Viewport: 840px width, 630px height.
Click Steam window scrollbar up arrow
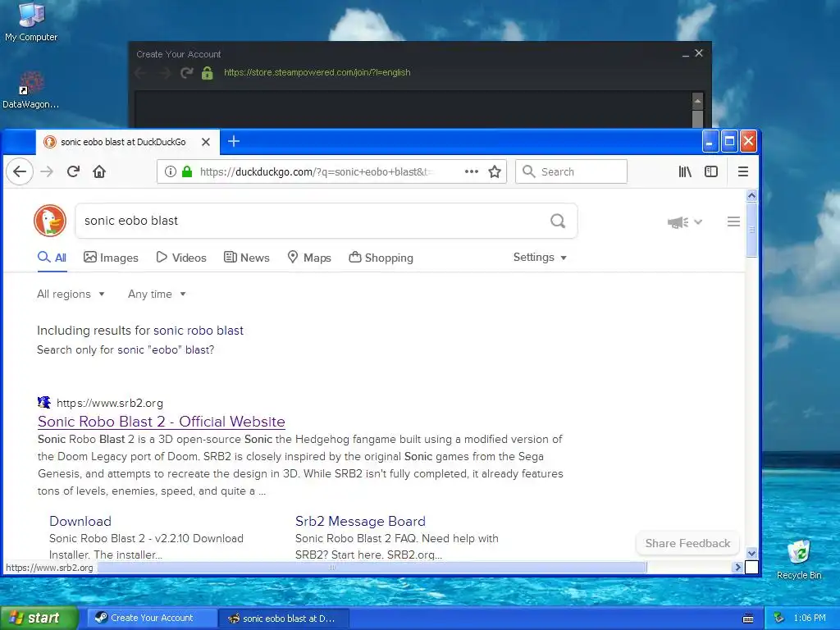pos(697,101)
